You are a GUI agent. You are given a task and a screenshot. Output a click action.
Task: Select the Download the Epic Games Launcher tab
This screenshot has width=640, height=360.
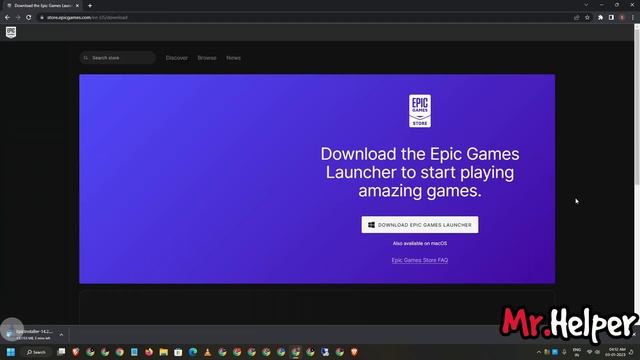pos(42,6)
